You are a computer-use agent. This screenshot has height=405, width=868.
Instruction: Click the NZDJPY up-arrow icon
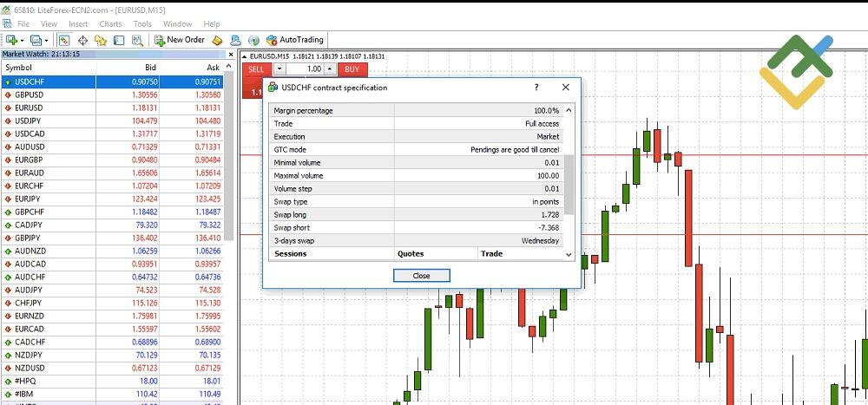pyautogui.click(x=8, y=356)
